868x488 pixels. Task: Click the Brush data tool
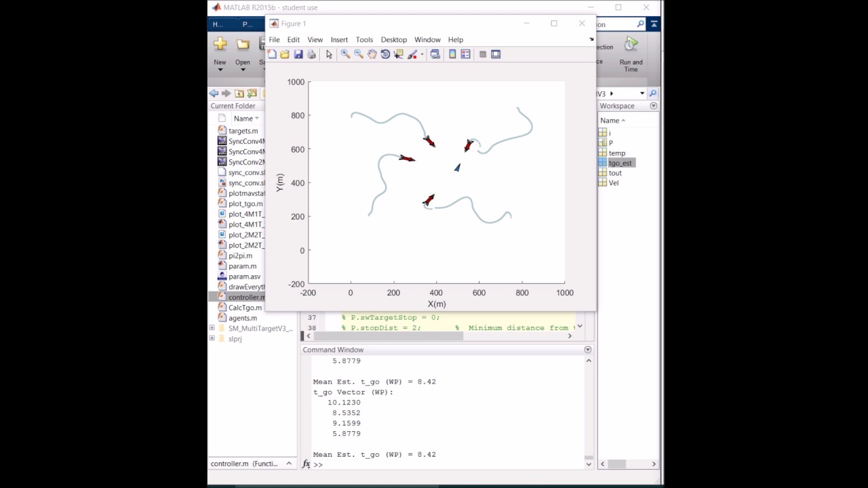(x=412, y=54)
